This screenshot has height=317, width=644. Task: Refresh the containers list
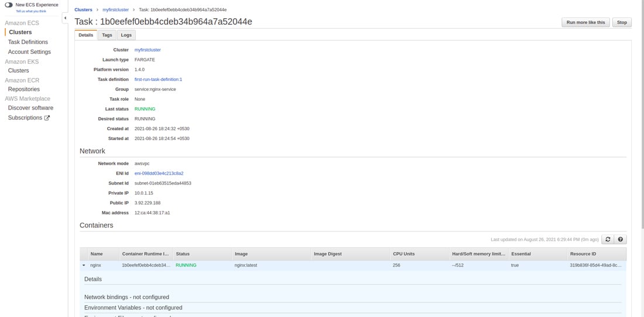pos(608,239)
